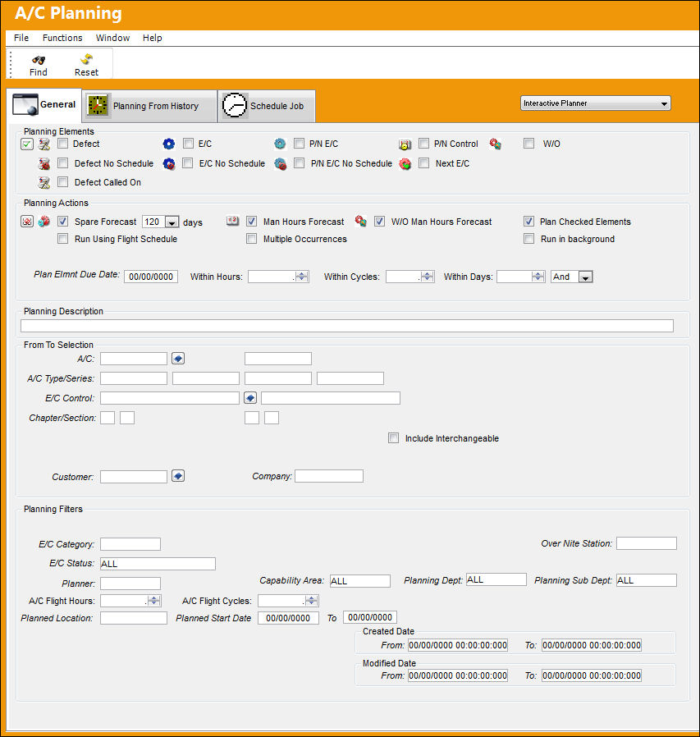The image size is (700, 737).
Task: Click the Within Days spinner
Action: pyautogui.click(x=538, y=277)
